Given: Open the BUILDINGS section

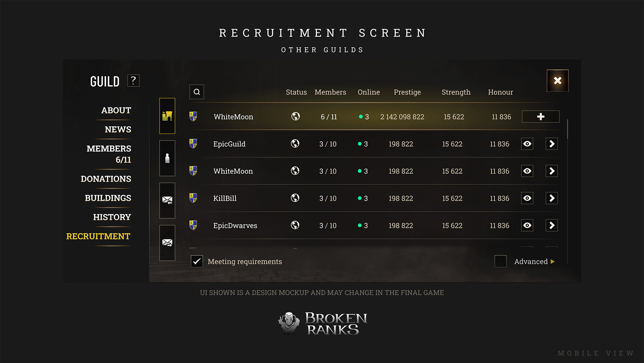Looking at the screenshot, I should 108,198.
